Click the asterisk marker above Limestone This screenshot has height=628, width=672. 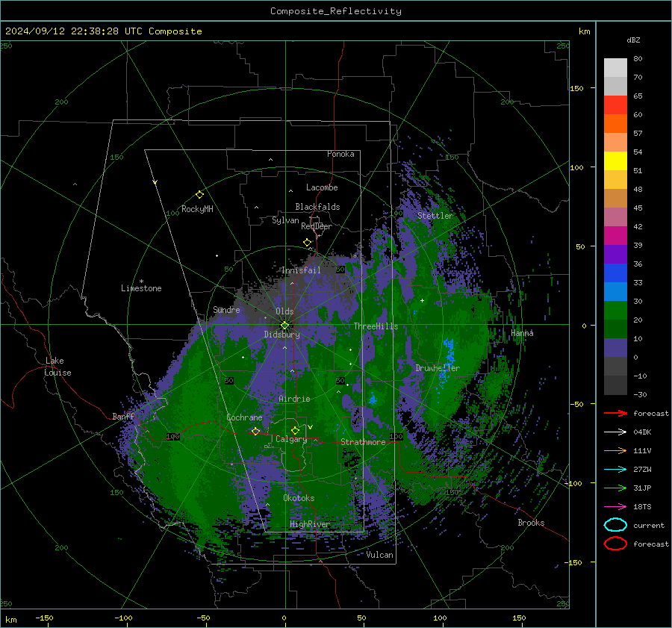point(141,282)
